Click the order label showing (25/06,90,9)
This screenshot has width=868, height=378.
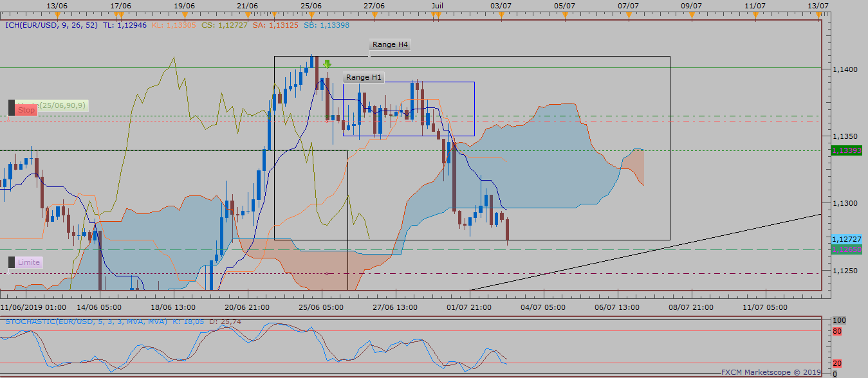[x=62, y=105]
